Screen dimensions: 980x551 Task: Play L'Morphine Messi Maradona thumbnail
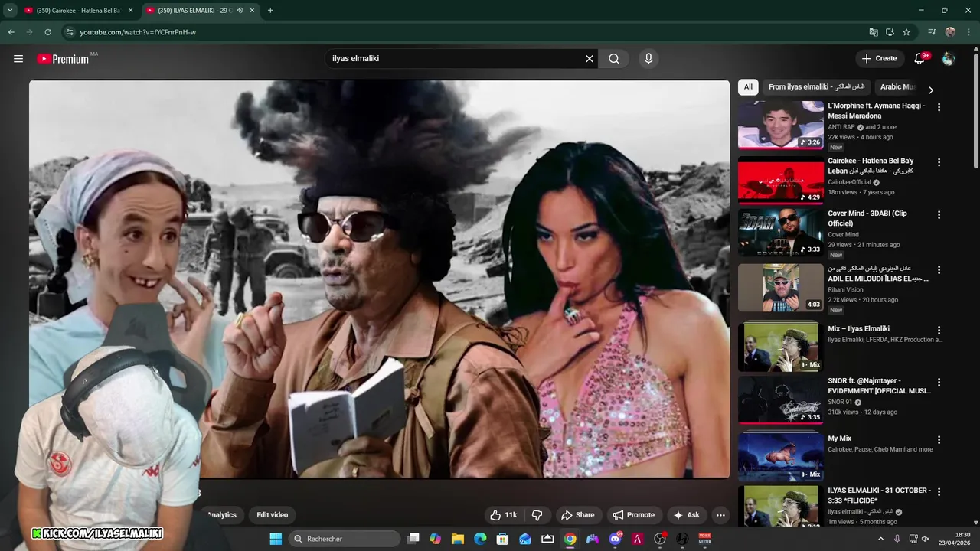780,124
